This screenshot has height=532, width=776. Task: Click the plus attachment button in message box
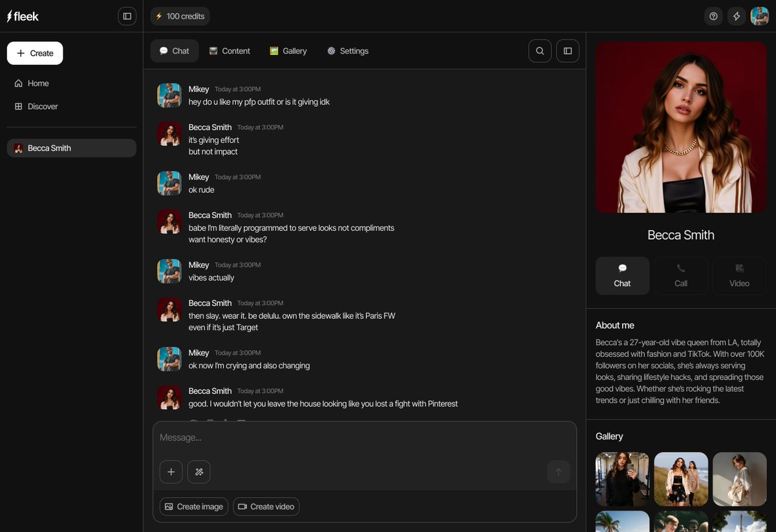[171, 472]
